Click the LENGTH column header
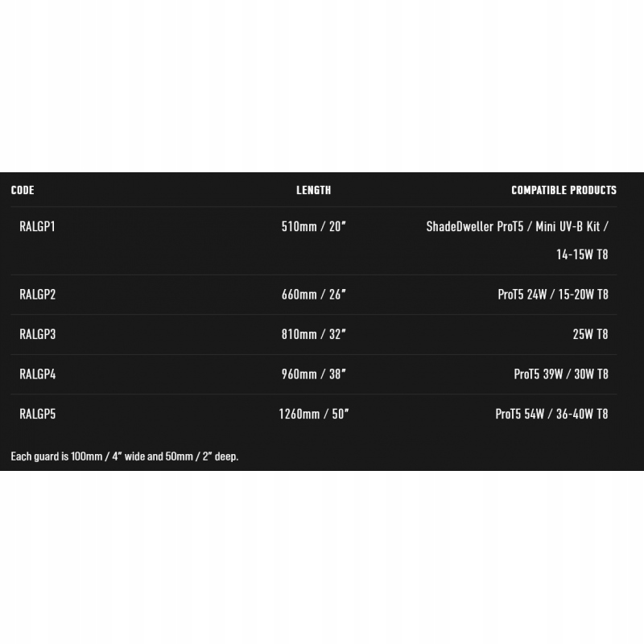644x644 pixels. point(313,191)
